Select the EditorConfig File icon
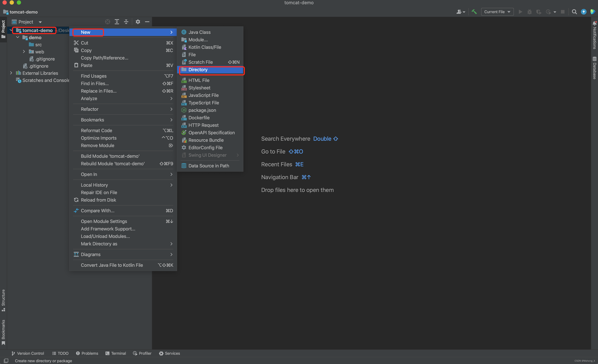 tap(184, 148)
